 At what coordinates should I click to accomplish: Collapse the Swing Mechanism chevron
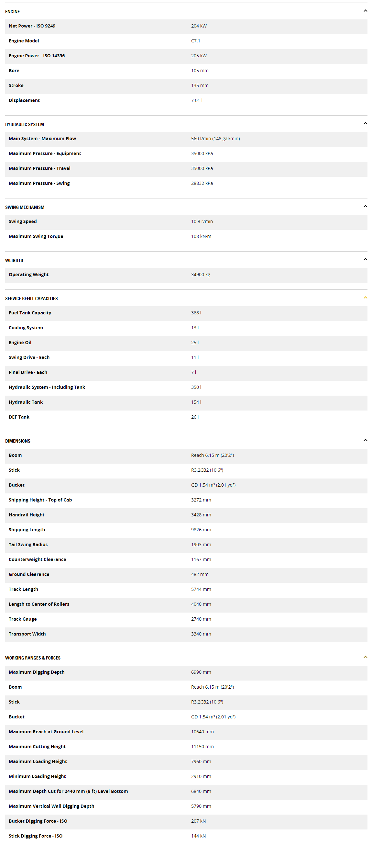365,207
